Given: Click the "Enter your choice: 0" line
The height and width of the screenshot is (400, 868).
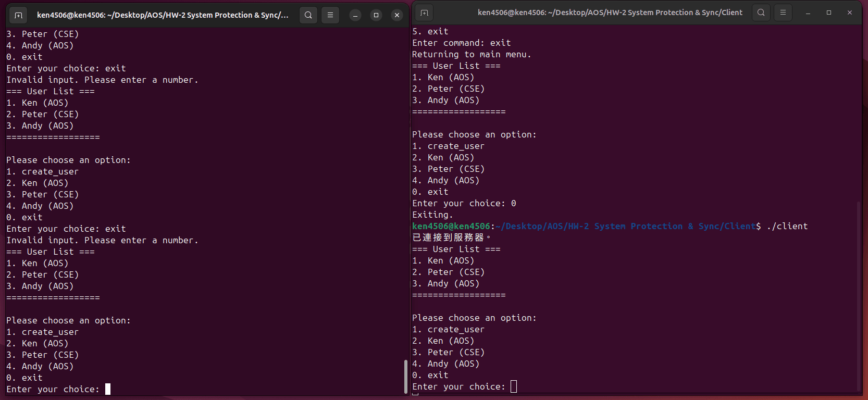Looking at the screenshot, I should coord(464,203).
